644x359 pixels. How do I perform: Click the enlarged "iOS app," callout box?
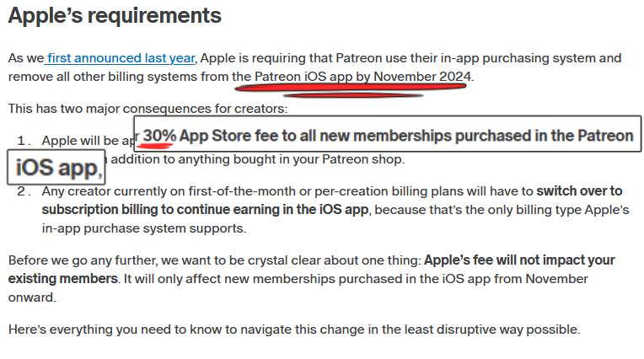click(56, 168)
